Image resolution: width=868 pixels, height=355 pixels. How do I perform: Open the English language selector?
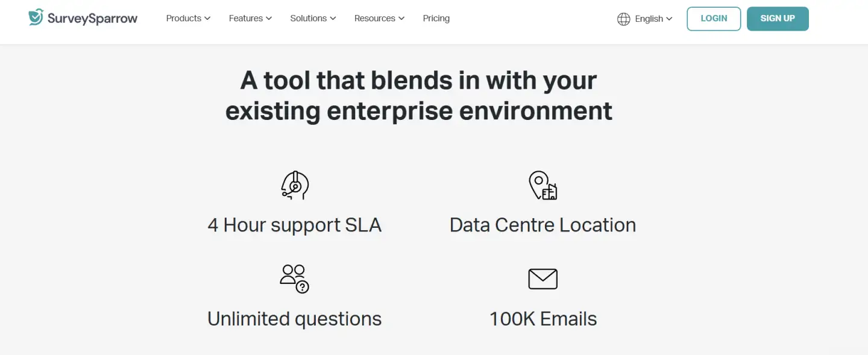click(x=653, y=19)
